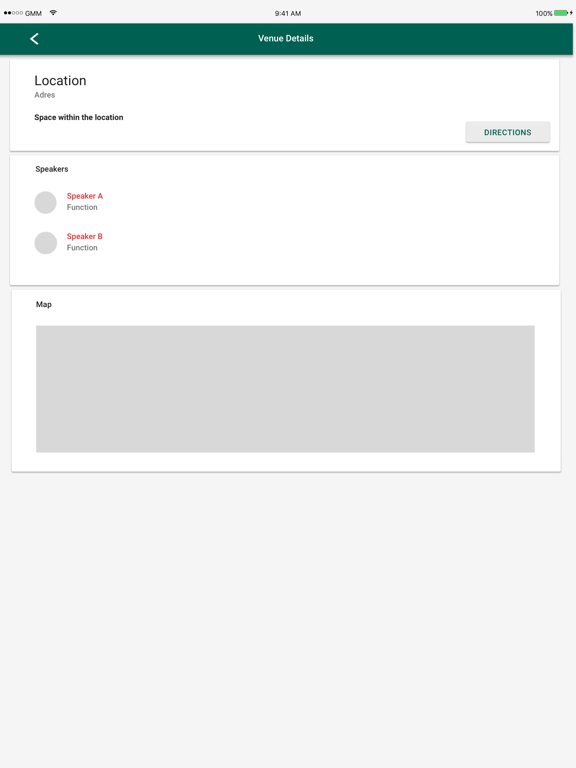This screenshot has width=576, height=768.
Task: Tap the 9:41 AM clock
Action: point(288,13)
